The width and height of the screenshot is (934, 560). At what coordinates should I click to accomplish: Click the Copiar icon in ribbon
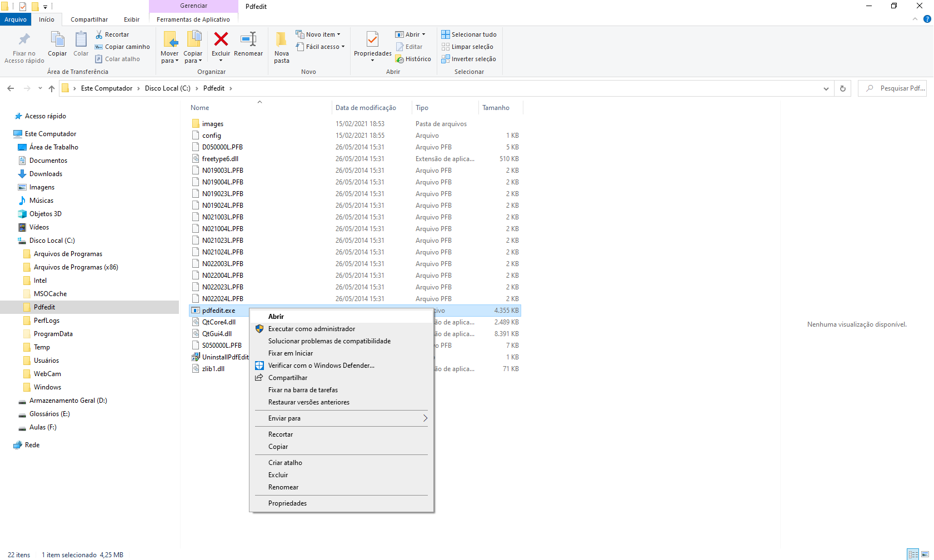[x=57, y=40]
